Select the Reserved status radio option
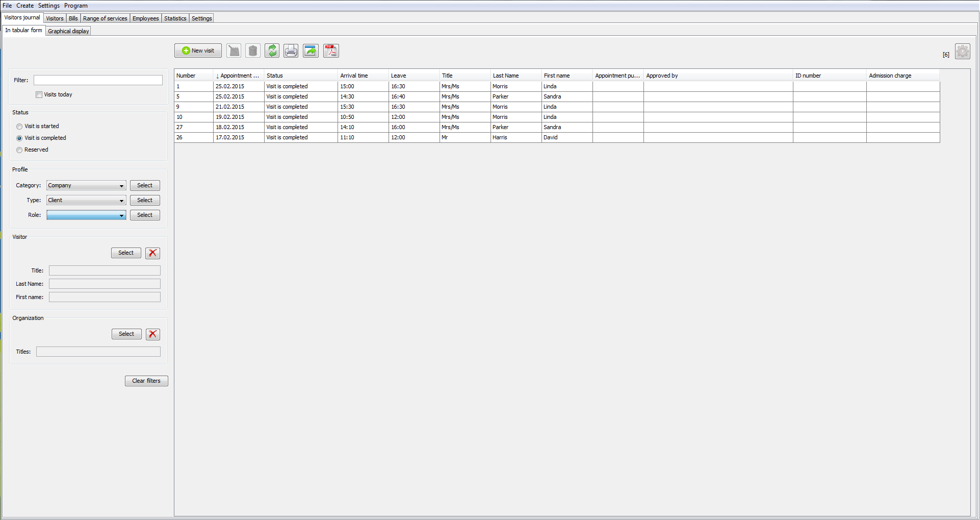 (19, 150)
